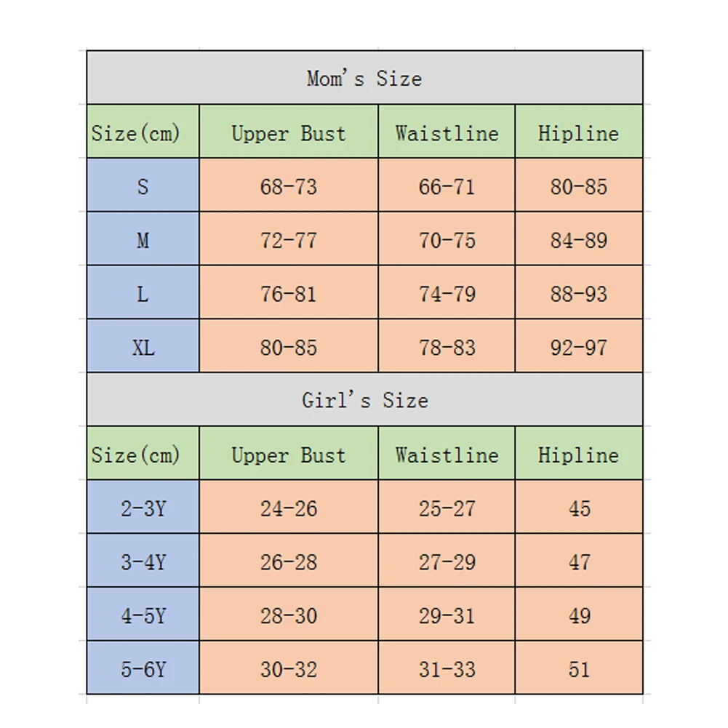Select the 70-75 waistline cell
The height and width of the screenshot is (728, 728).
447,239
